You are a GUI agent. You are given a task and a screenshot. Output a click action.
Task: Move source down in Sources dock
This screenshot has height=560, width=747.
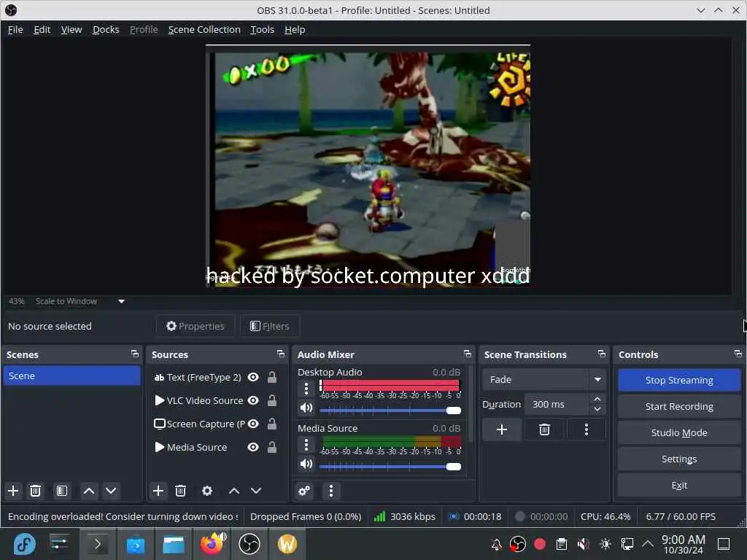click(256, 491)
